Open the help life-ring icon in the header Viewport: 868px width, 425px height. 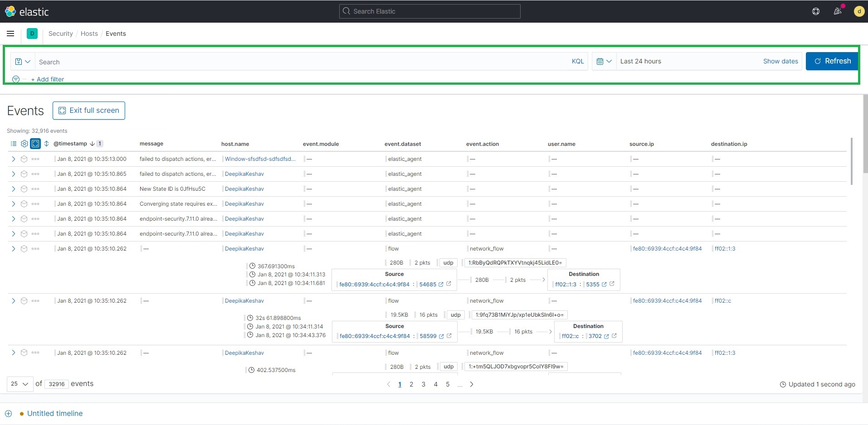[x=815, y=11]
